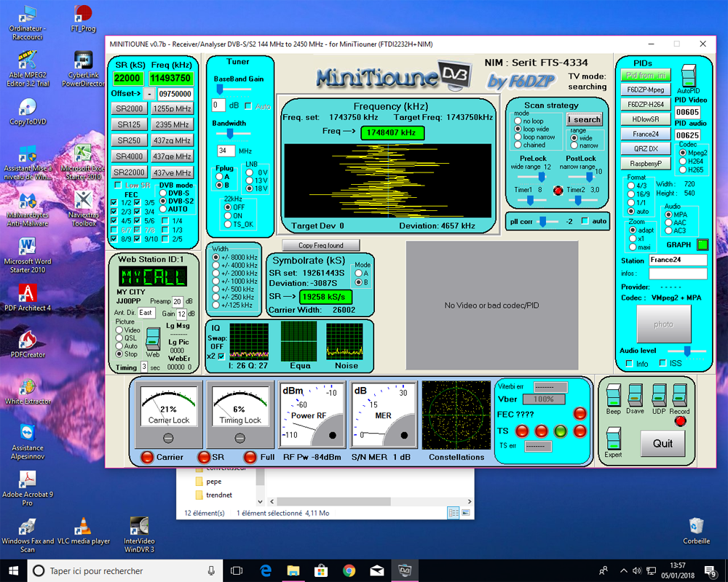
Task: Click the PID Video value field
Action: pyautogui.click(x=687, y=112)
